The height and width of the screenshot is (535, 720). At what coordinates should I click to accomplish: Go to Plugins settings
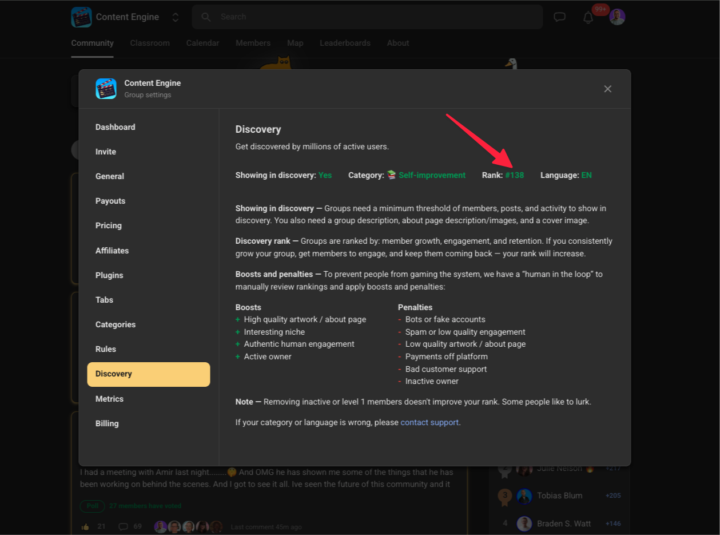109,275
